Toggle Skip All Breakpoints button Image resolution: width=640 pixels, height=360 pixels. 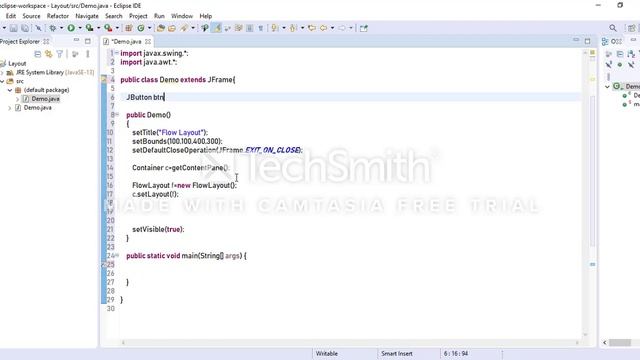tap(38, 28)
